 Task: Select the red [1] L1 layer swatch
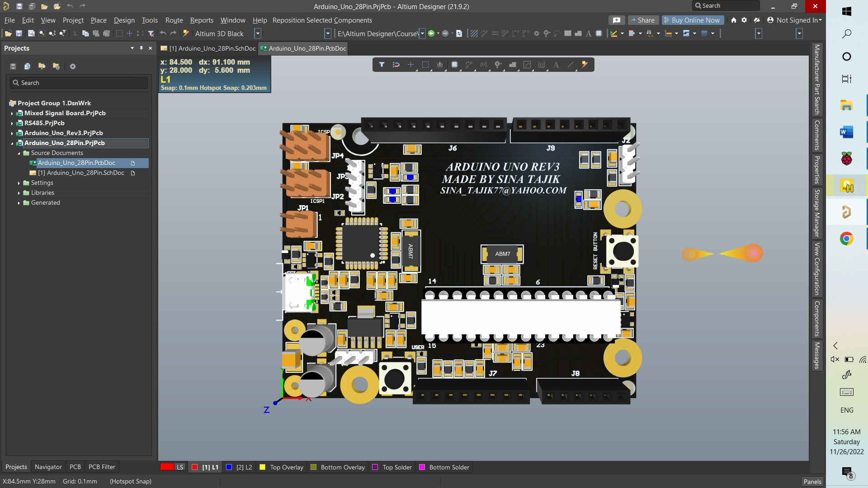[x=195, y=467]
